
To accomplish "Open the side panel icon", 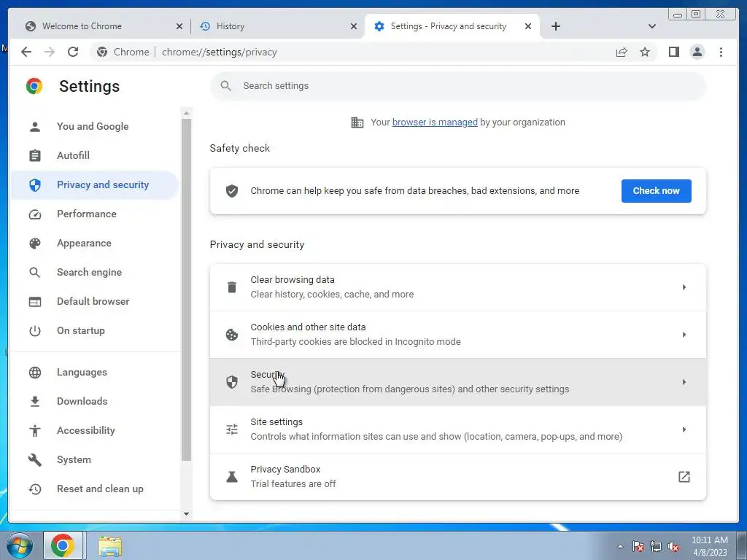I will 673,52.
